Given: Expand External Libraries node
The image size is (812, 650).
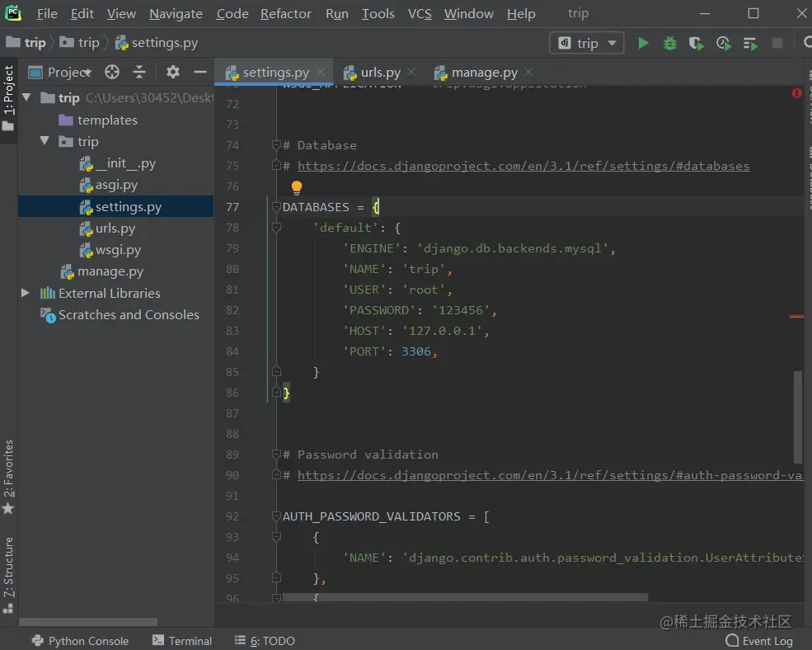Looking at the screenshot, I should (x=25, y=293).
